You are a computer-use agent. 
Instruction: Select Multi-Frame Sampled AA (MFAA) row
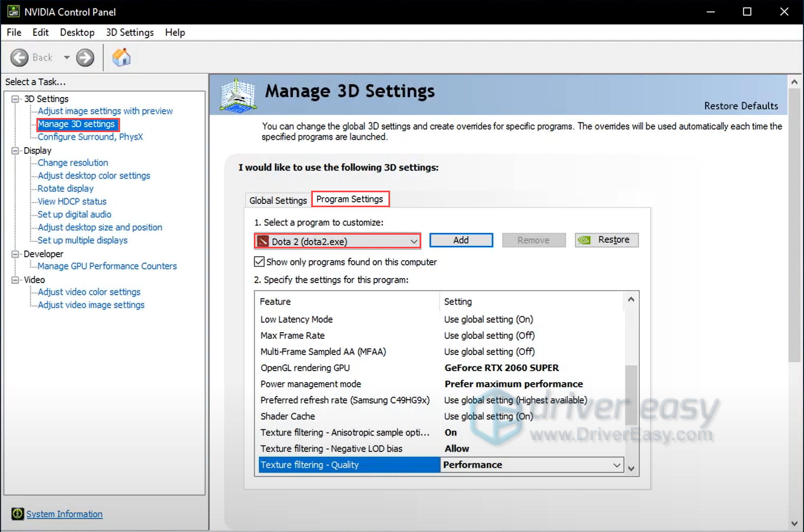[x=441, y=351]
